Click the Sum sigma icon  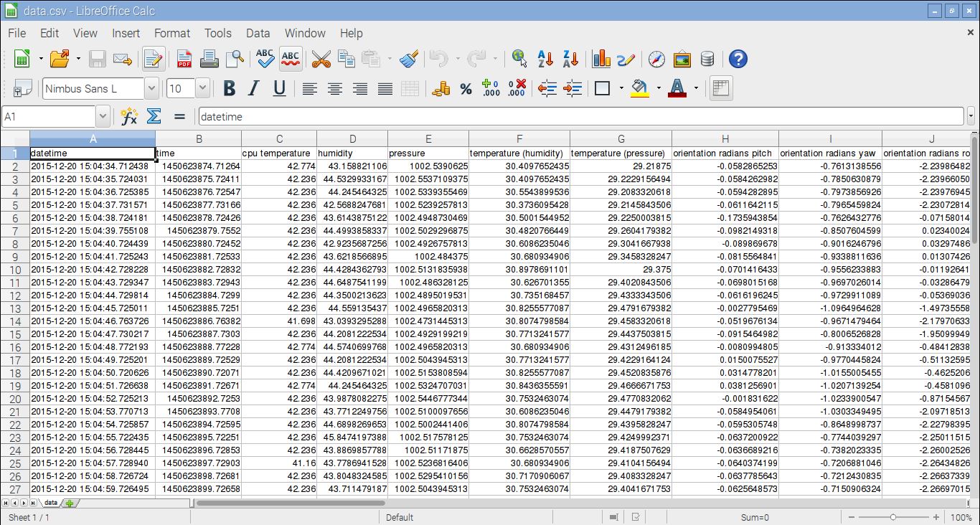[154, 116]
